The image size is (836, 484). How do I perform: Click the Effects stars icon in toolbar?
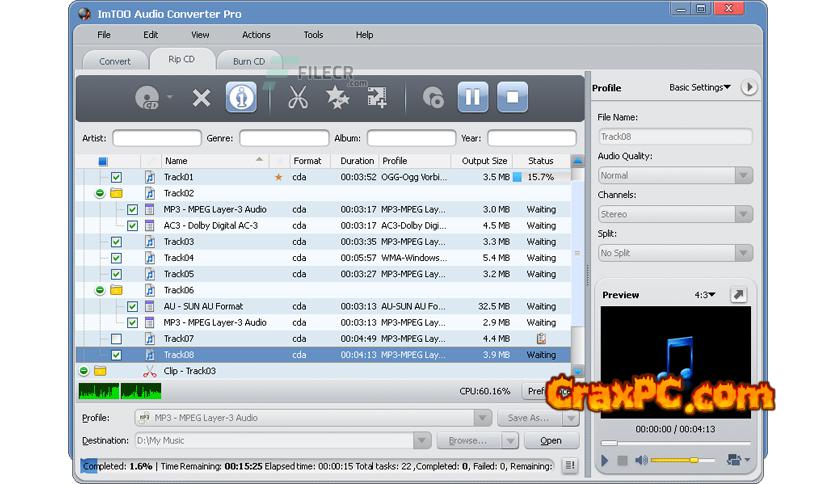(336, 97)
